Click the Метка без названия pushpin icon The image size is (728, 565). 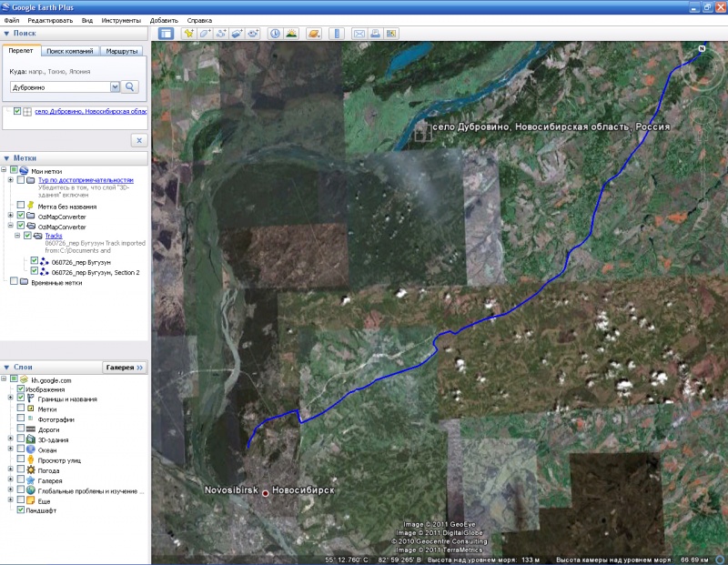(31, 206)
